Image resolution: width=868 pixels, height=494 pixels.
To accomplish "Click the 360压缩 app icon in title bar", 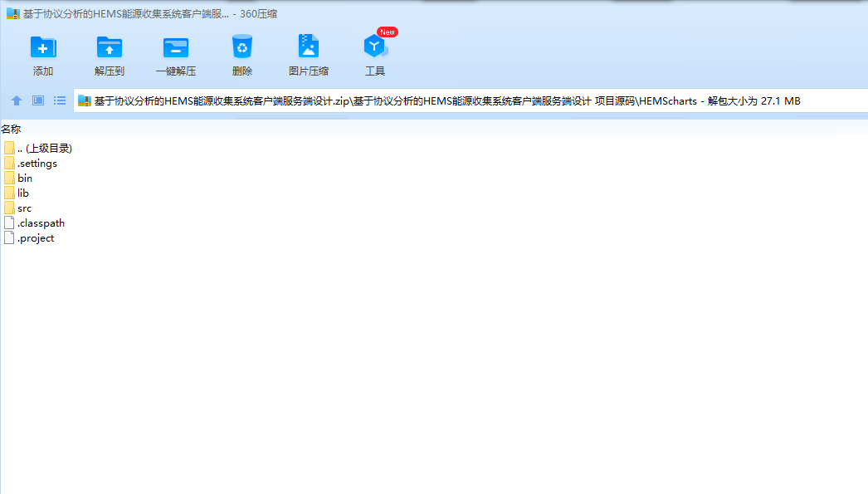I will click(12, 14).
